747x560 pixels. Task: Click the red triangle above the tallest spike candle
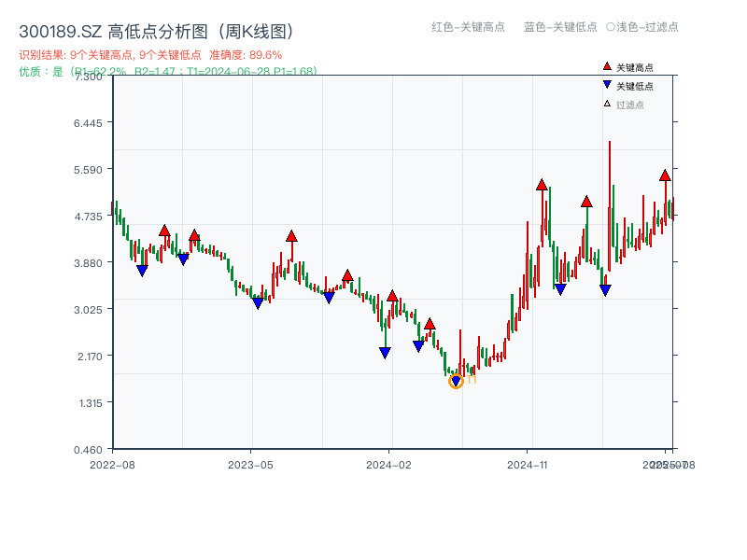click(x=587, y=201)
